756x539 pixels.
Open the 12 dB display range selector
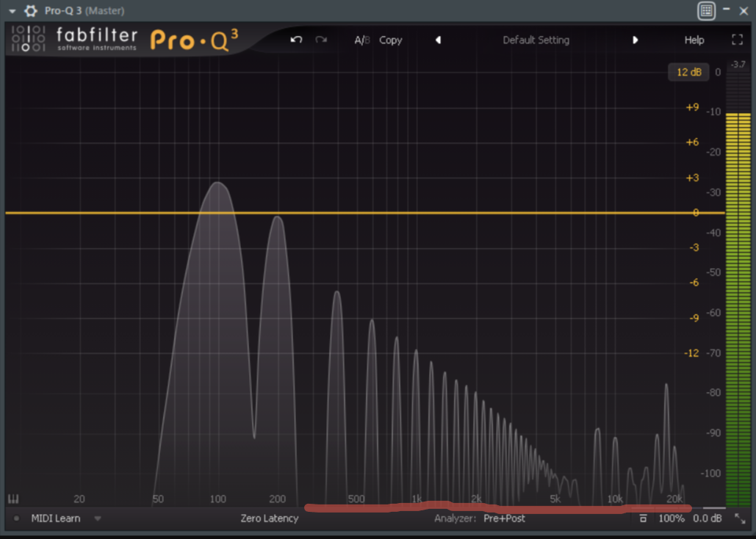(688, 72)
